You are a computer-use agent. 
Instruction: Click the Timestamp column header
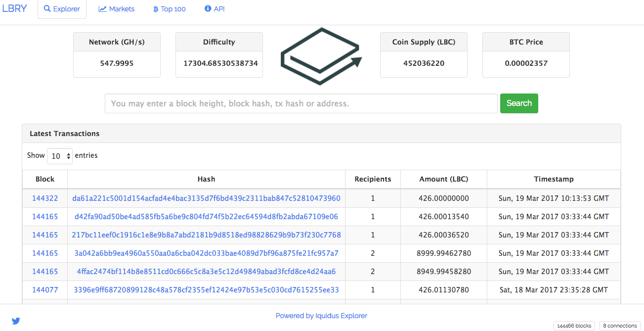pos(554,179)
